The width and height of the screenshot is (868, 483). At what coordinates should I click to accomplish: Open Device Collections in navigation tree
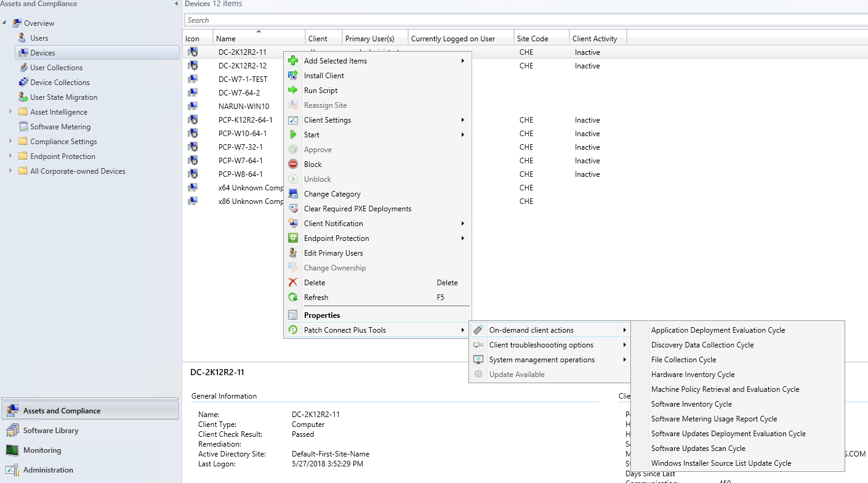[60, 83]
